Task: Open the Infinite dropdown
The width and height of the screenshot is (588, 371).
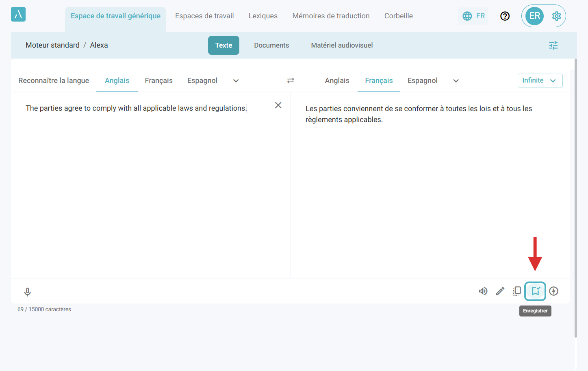Action: [540, 81]
